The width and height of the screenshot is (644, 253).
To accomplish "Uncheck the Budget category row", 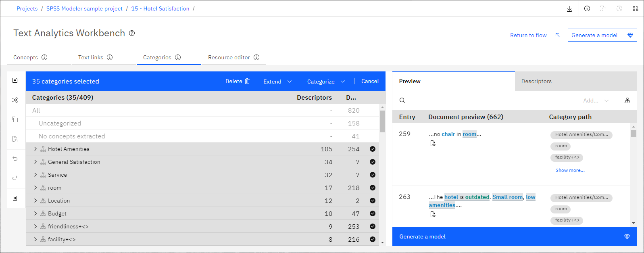I will [373, 213].
